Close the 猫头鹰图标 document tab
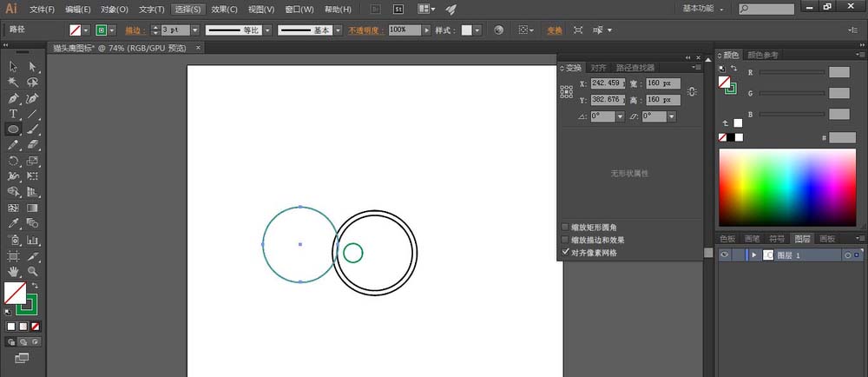 click(198, 48)
